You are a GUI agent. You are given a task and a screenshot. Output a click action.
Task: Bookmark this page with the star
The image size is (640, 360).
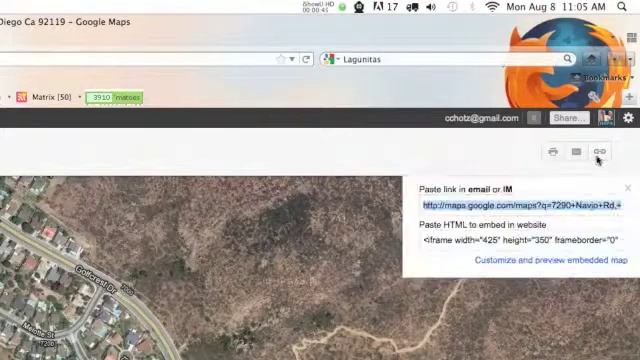click(x=280, y=59)
